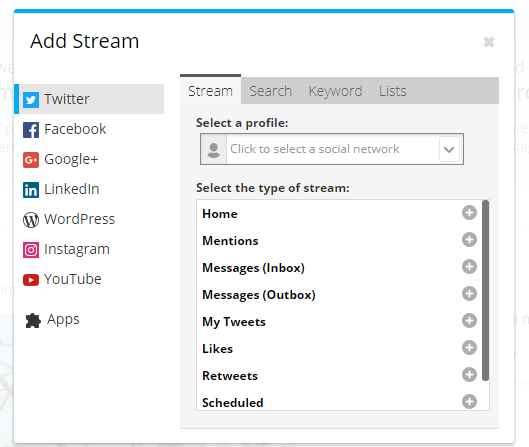Select the Mentions stream type text
The height and width of the screenshot is (447, 529).
[x=230, y=241]
